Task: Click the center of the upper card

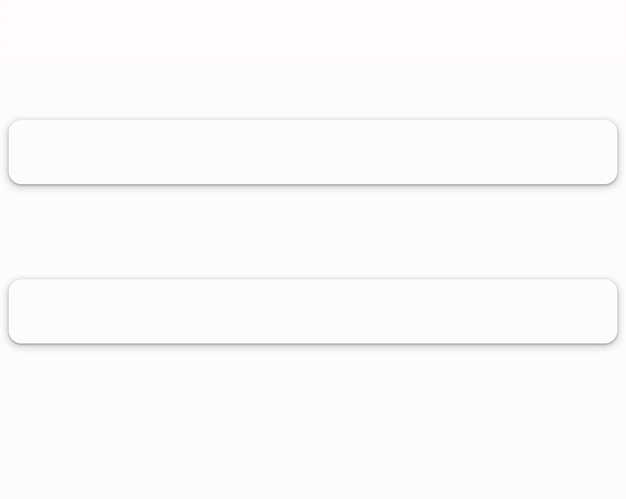Action: pos(313,152)
